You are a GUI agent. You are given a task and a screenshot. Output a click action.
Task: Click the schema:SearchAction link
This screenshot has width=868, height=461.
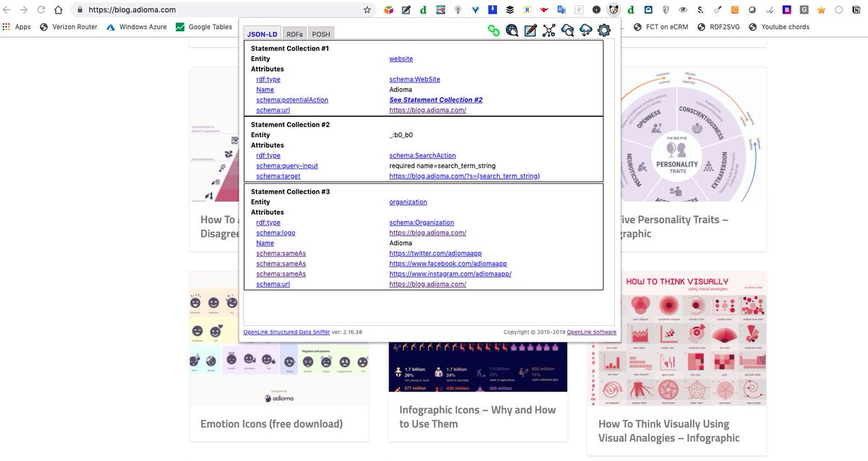(422, 155)
